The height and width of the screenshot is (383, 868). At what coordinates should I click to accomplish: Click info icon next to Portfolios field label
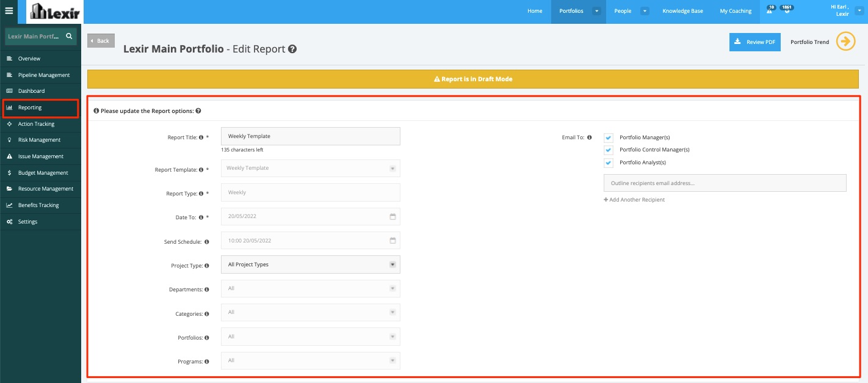tap(207, 338)
